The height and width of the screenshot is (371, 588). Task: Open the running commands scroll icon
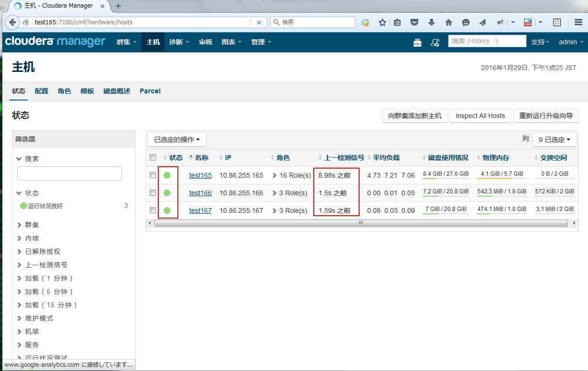click(435, 42)
